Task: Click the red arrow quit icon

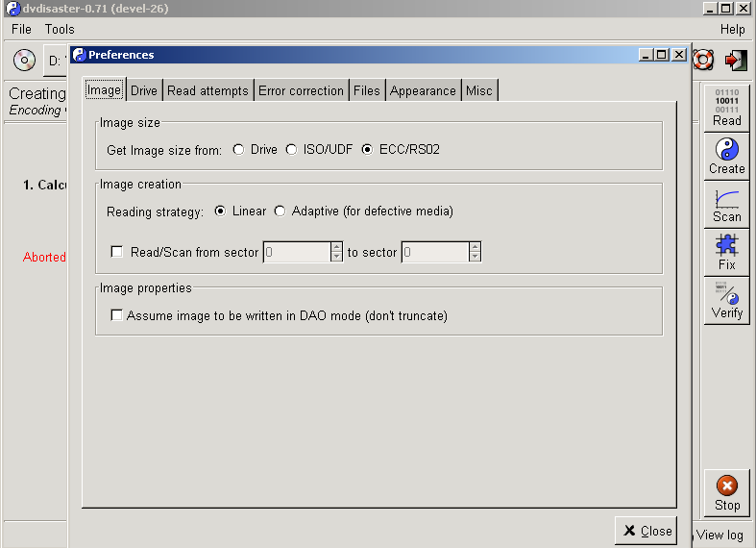Action: [736, 60]
